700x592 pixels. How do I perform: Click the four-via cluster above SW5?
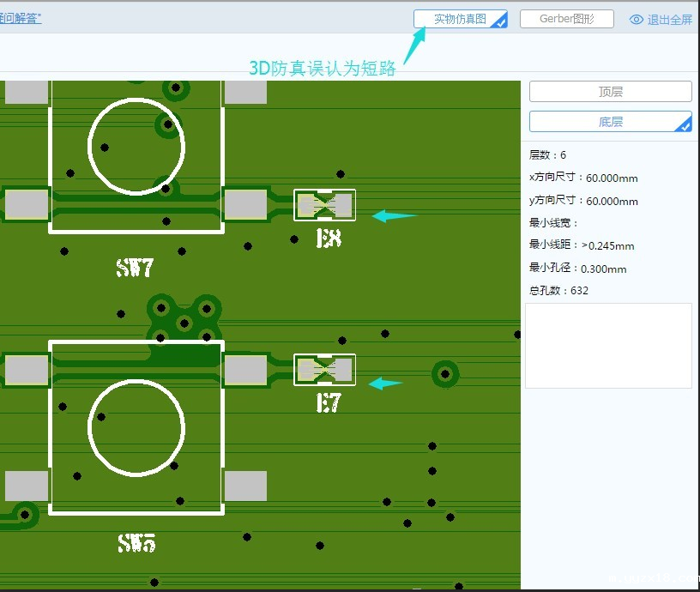point(183,320)
